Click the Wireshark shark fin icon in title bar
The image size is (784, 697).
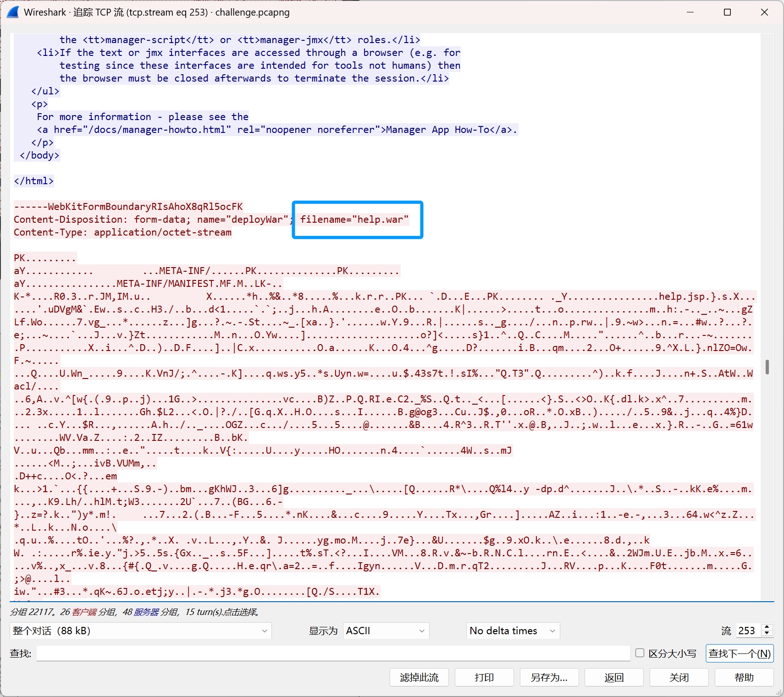(x=13, y=12)
